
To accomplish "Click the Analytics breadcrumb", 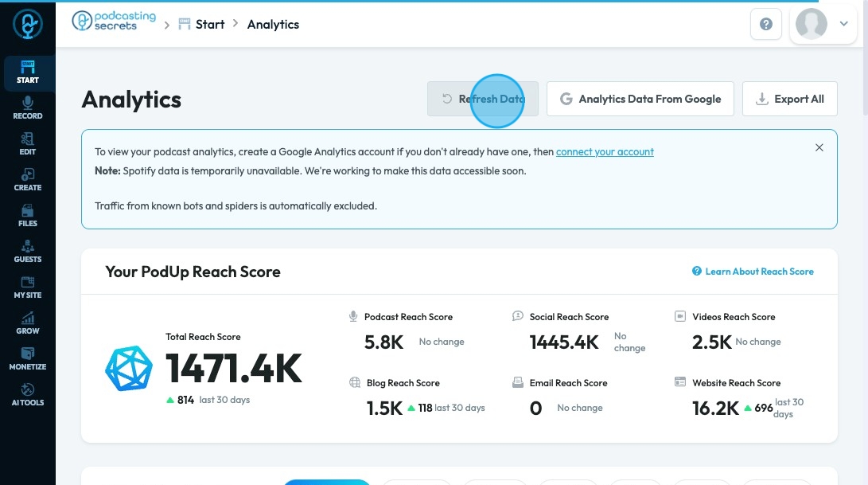I will point(273,25).
